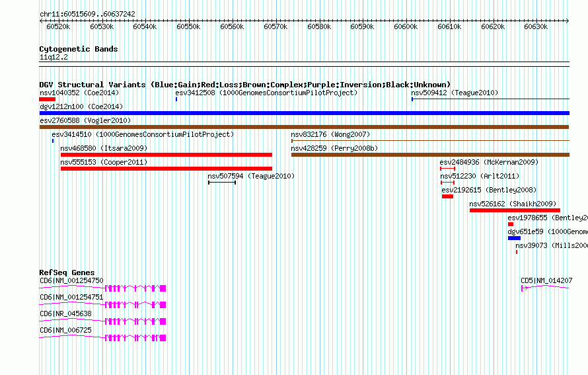
Task: Open the esv3414510 1000GenomesConsortiumPilotProject label
Action: pyautogui.click(x=143, y=134)
